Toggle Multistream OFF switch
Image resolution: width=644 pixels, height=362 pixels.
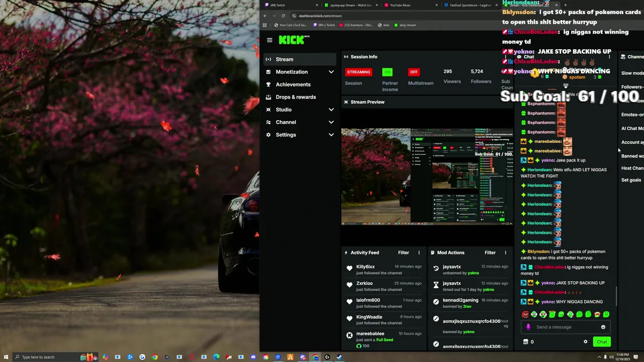pos(414,72)
